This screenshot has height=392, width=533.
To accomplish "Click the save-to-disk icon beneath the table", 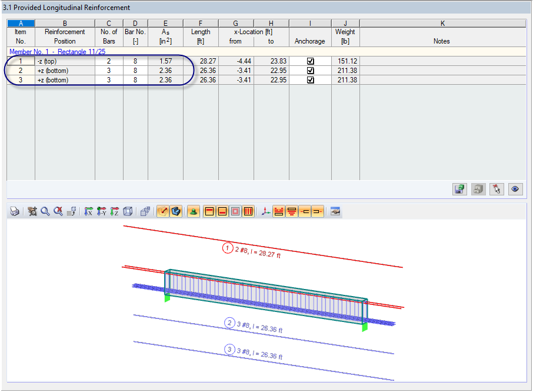I will (x=459, y=189).
